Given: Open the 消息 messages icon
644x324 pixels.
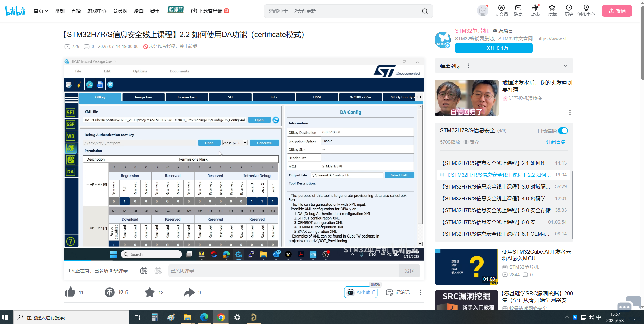Looking at the screenshot, I should [518, 10].
